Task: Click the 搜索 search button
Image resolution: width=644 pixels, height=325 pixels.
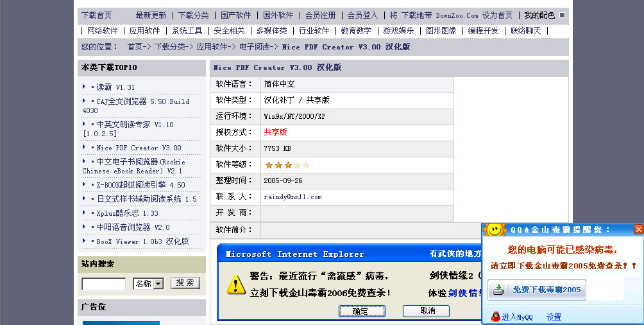Action: pyautogui.click(x=185, y=283)
